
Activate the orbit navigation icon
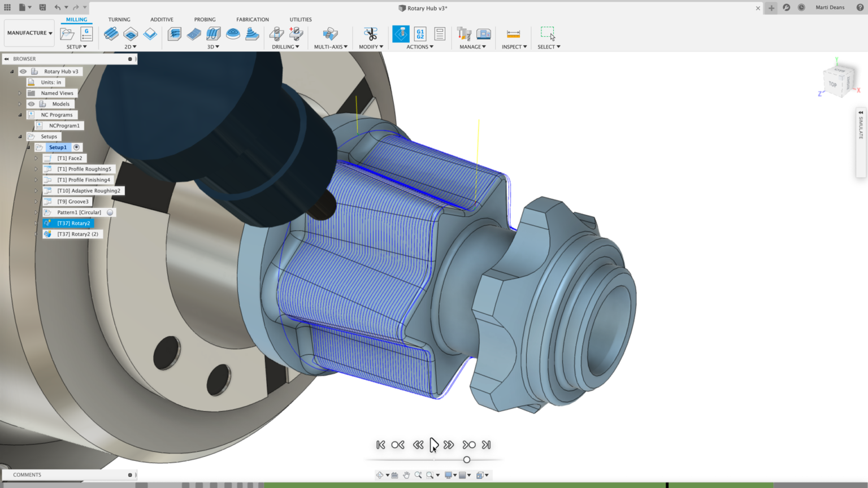click(x=380, y=475)
